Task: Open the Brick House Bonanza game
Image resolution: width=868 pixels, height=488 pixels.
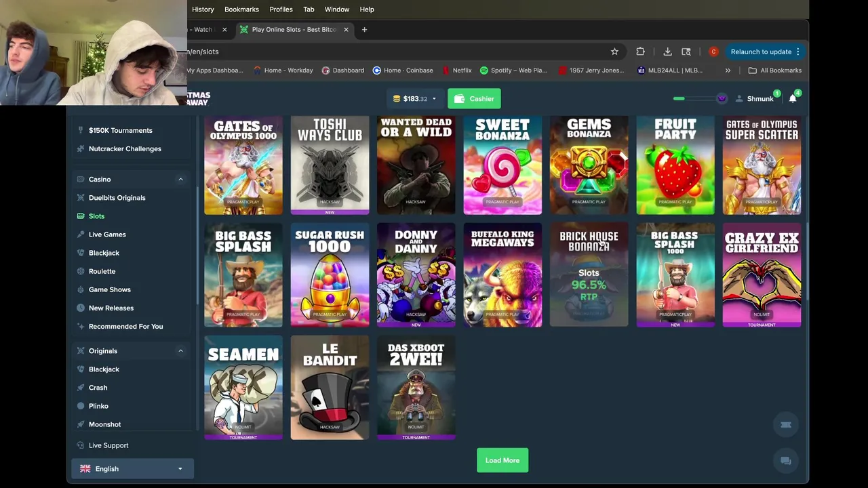Action: click(589, 275)
